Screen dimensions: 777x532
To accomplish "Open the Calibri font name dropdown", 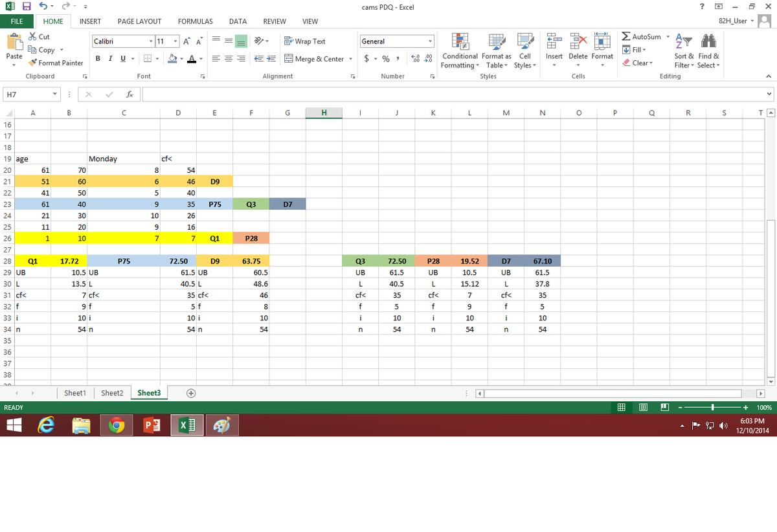I will [151, 41].
